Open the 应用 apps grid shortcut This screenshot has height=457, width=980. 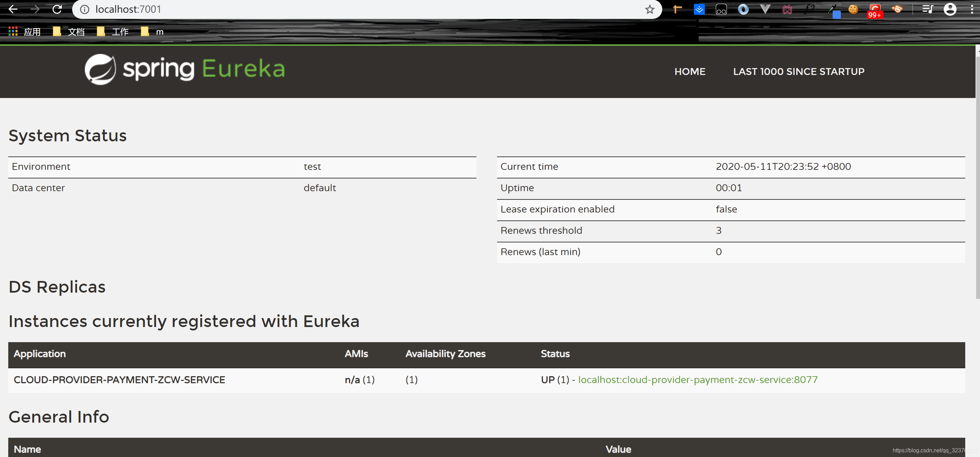click(x=24, y=32)
